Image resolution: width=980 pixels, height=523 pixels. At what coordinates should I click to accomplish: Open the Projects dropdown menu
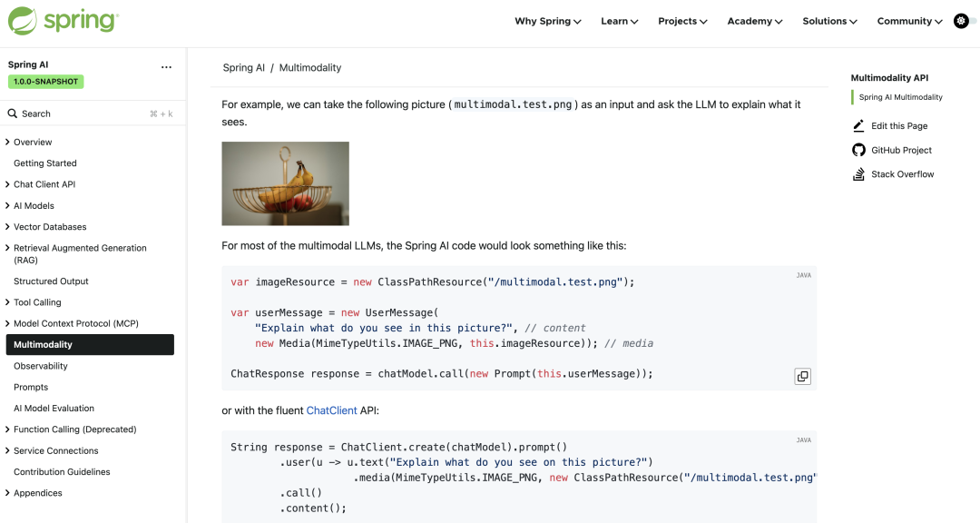pos(682,21)
